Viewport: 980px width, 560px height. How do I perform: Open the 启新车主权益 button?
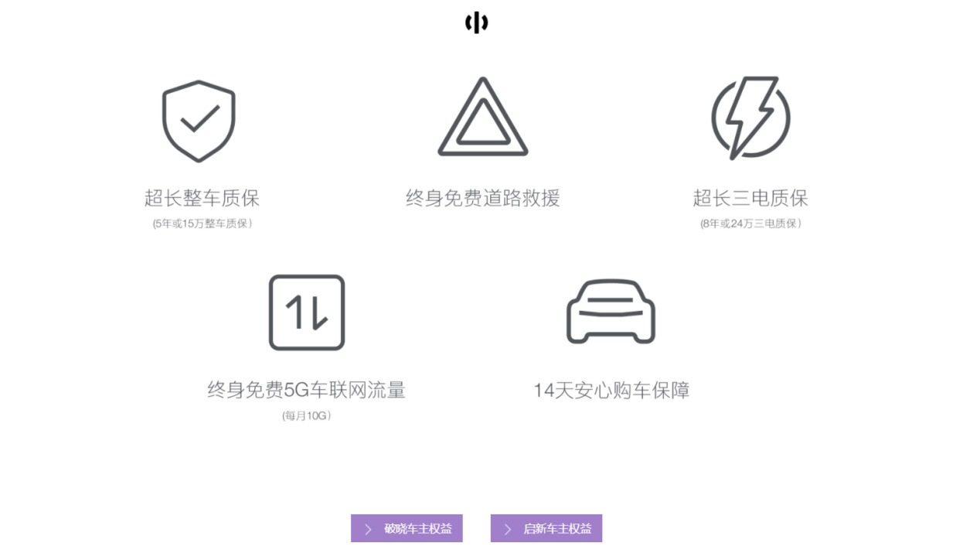546,528
